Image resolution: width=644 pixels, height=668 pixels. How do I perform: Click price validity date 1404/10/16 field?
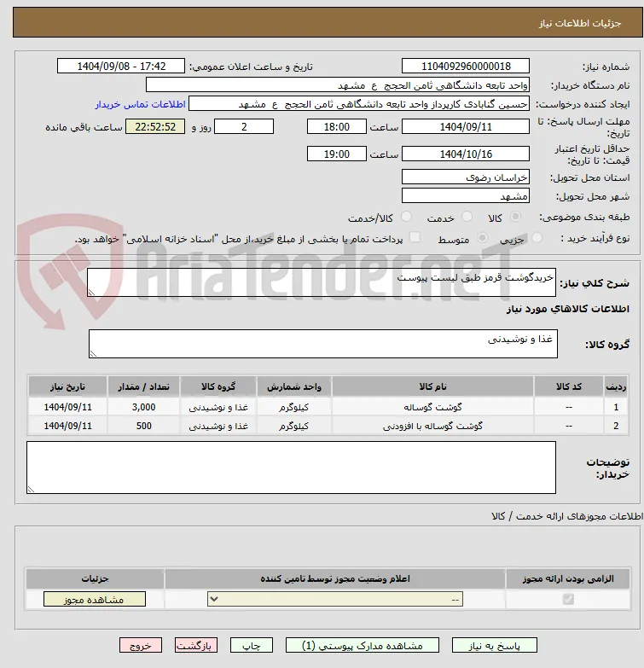click(x=466, y=154)
